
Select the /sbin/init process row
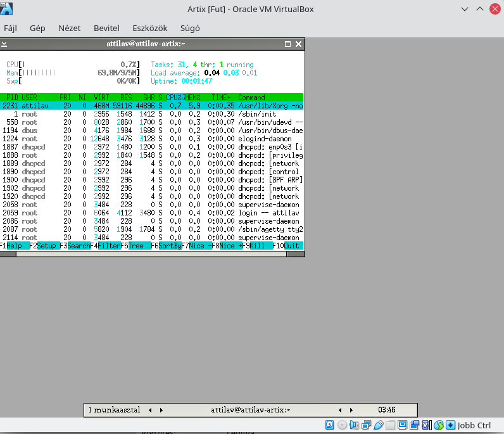pyautogui.click(x=152, y=114)
